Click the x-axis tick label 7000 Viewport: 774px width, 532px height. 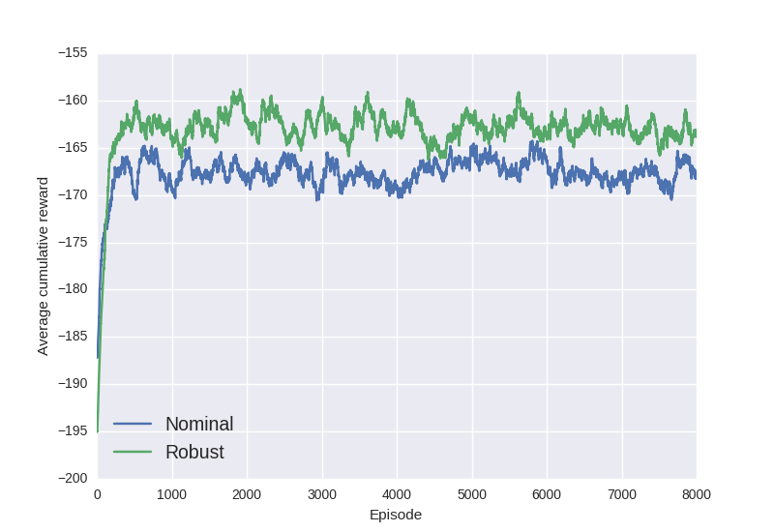[621, 494]
